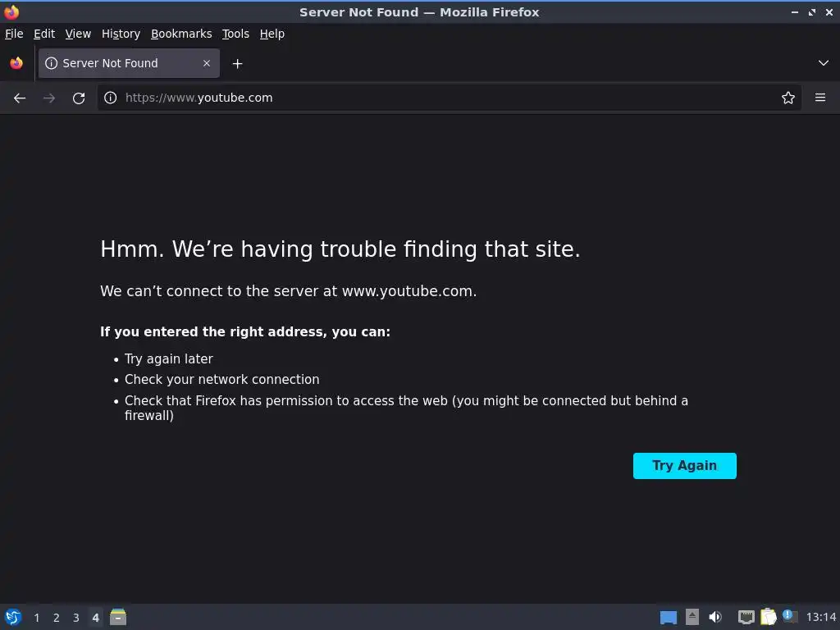Open the Lubuntu start menu
The height and width of the screenshot is (630, 840).
tap(13, 617)
